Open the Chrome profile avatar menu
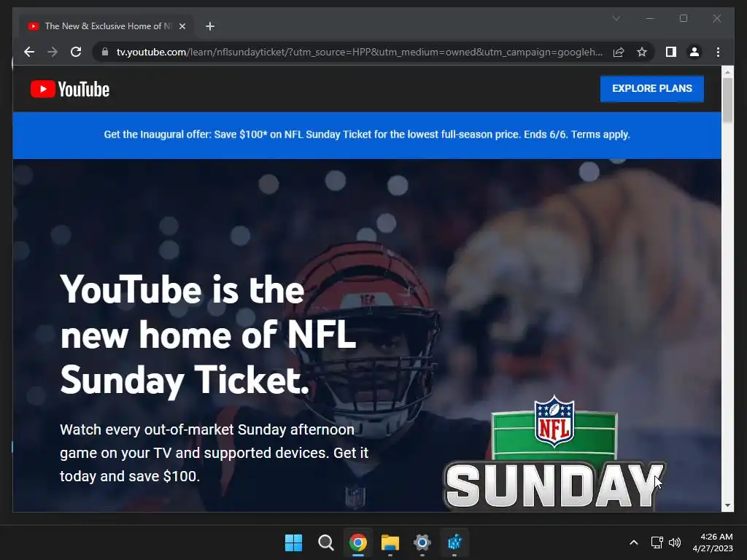The image size is (747, 560). (694, 52)
